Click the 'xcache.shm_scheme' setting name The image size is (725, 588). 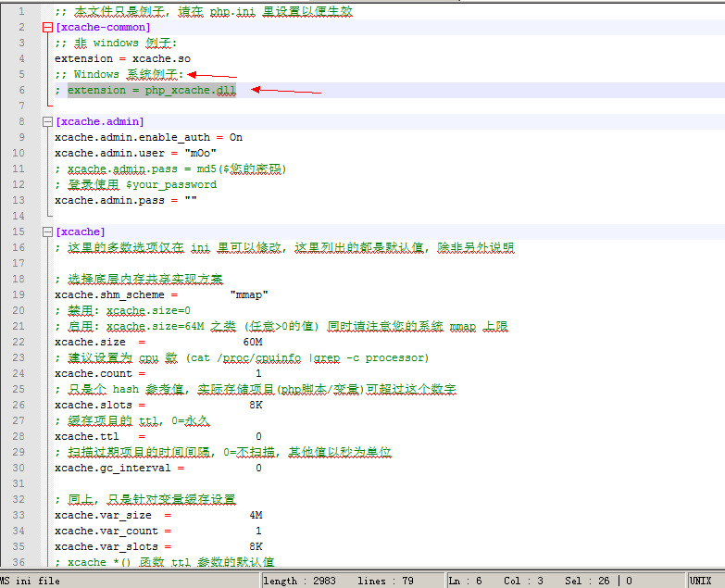pos(109,294)
